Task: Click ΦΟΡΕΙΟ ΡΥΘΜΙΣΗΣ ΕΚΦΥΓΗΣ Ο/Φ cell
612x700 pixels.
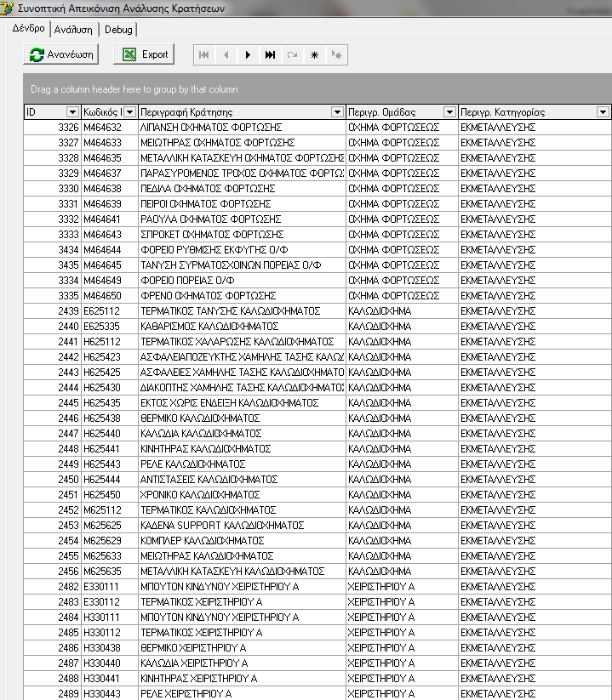Action: [242, 249]
